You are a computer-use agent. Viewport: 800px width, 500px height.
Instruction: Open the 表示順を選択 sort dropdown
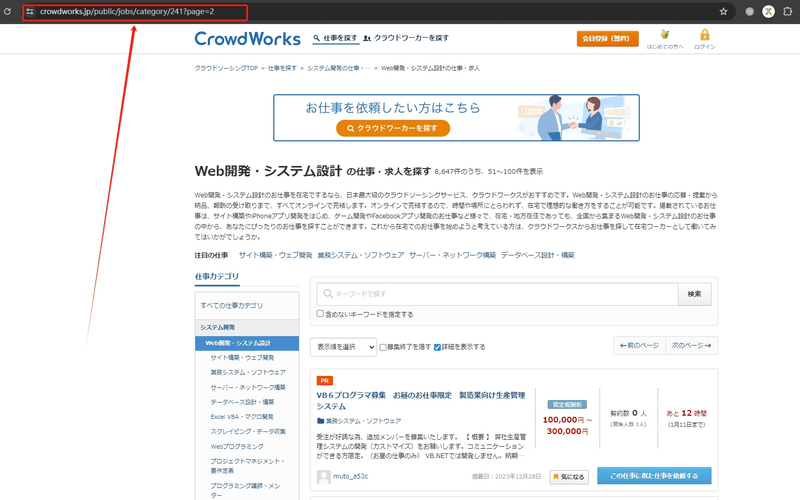click(x=343, y=347)
